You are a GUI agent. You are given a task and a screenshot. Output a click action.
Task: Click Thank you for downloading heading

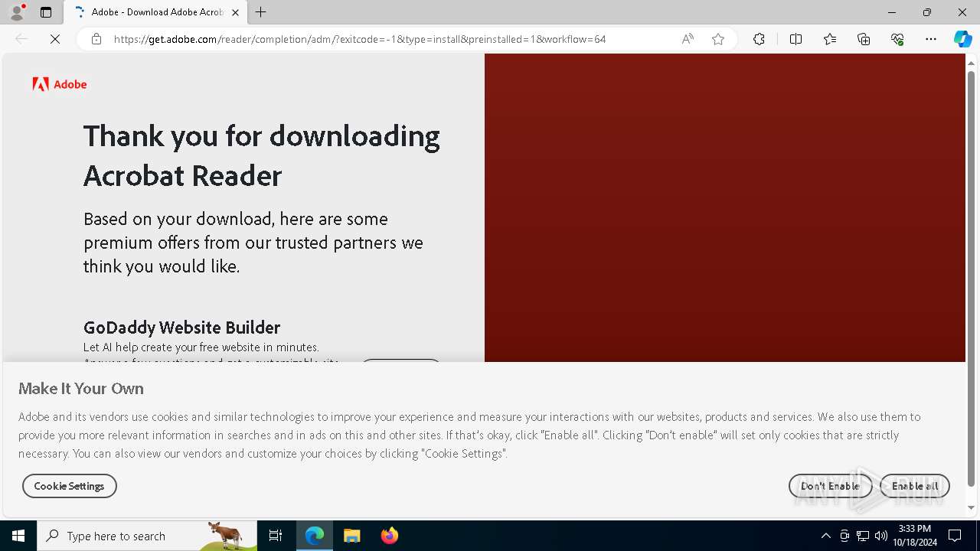[261, 155]
